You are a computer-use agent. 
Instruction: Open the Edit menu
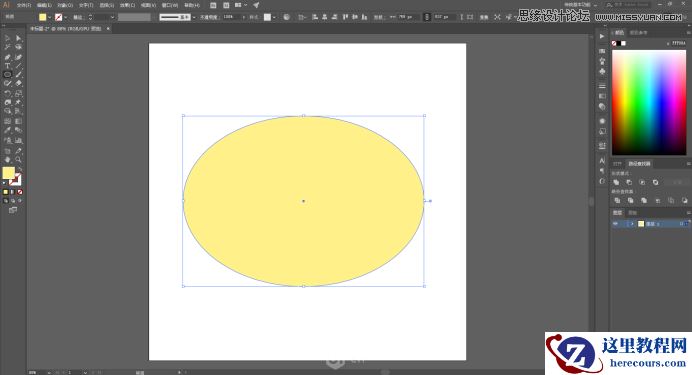tap(44, 5)
